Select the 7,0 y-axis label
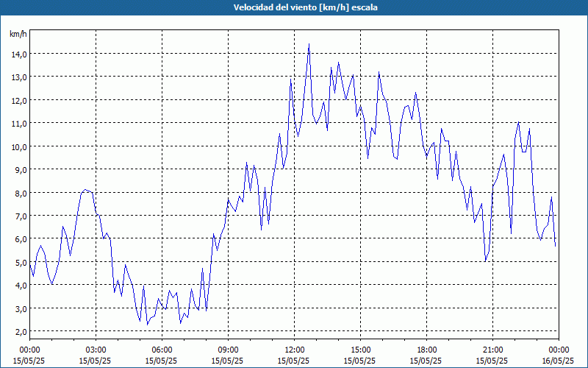The height and width of the screenshot is (368, 588). click(x=21, y=216)
